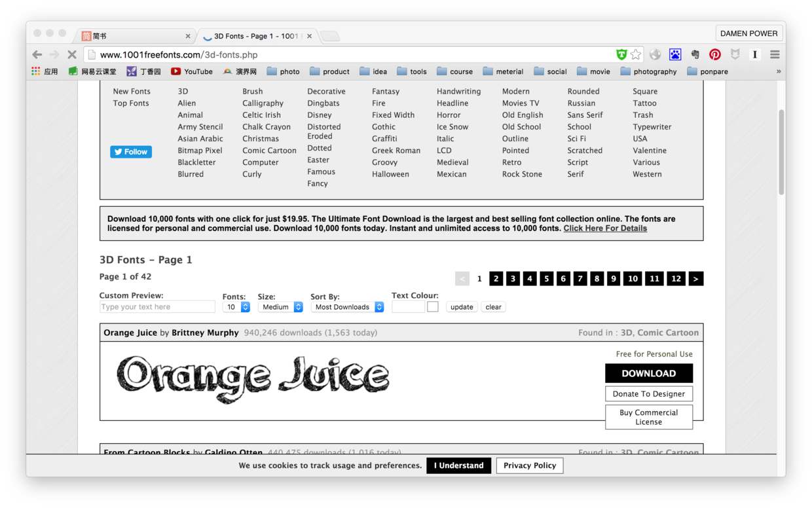Click the Custom Preview text field
Screen dimensions: 812x508
click(157, 306)
